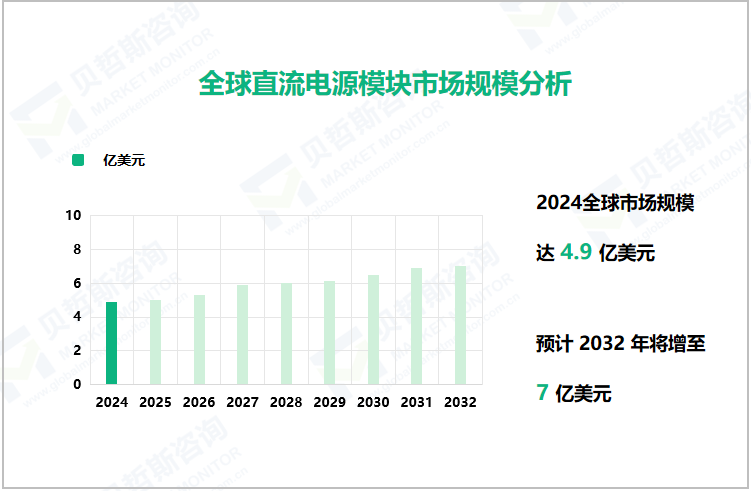This screenshot has width=751, height=491.
Task: Select the 2032 bar in chart
Action: (x=460, y=325)
